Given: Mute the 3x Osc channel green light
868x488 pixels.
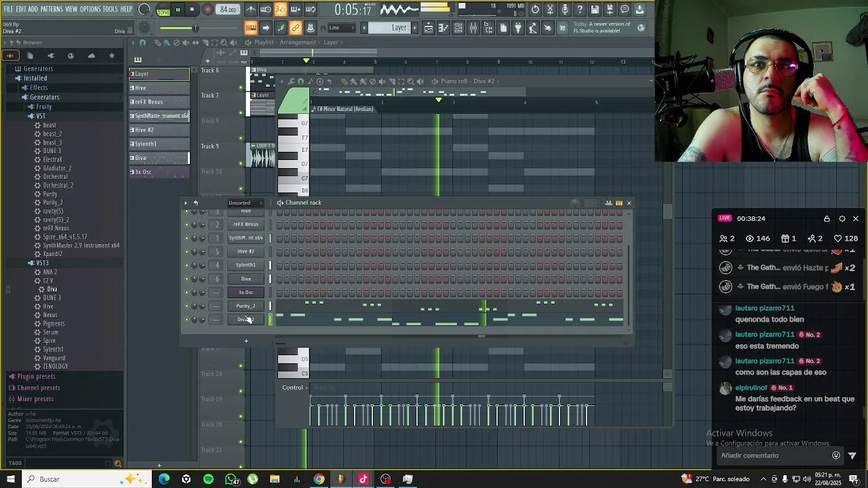Looking at the screenshot, I should [x=186, y=292].
